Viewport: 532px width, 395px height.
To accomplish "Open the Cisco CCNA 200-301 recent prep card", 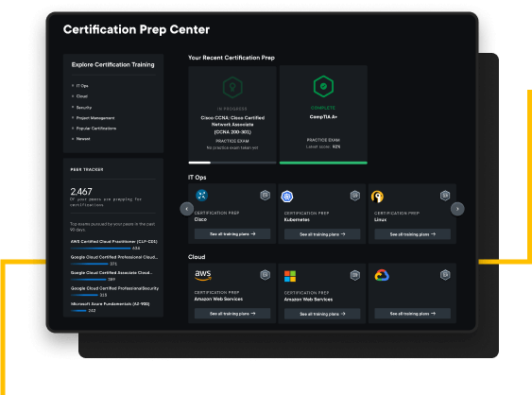I will pyautogui.click(x=232, y=114).
